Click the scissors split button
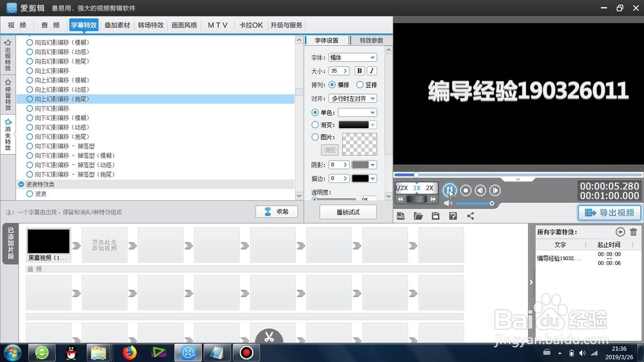The width and height of the screenshot is (644, 362). [x=269, y=336]
